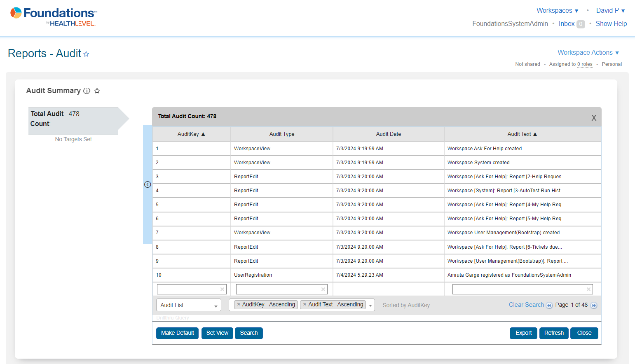Close the Total Audit Count panel with X
Viewport: 635px width, 364px height.
(x=594, y=118)
